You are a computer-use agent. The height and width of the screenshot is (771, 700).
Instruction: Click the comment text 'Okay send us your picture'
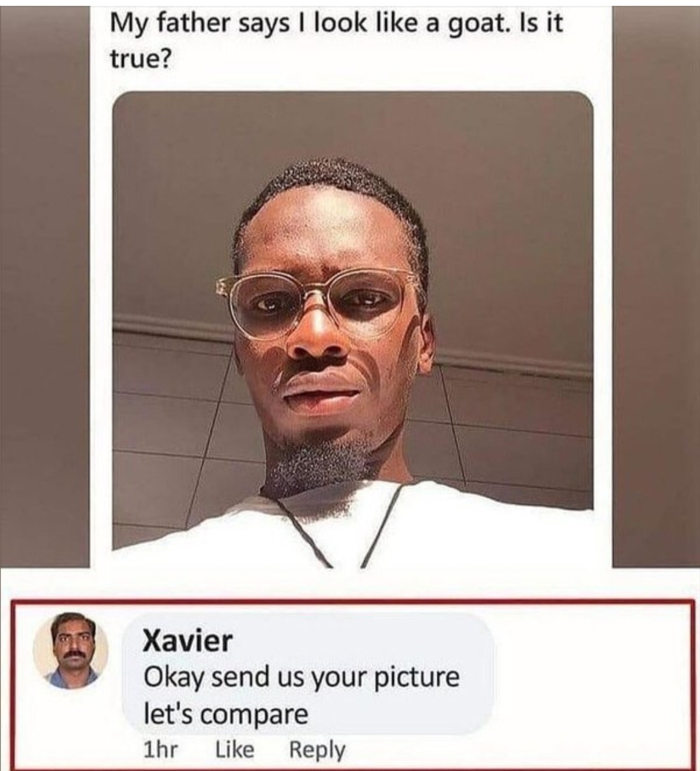click(301, 678)
